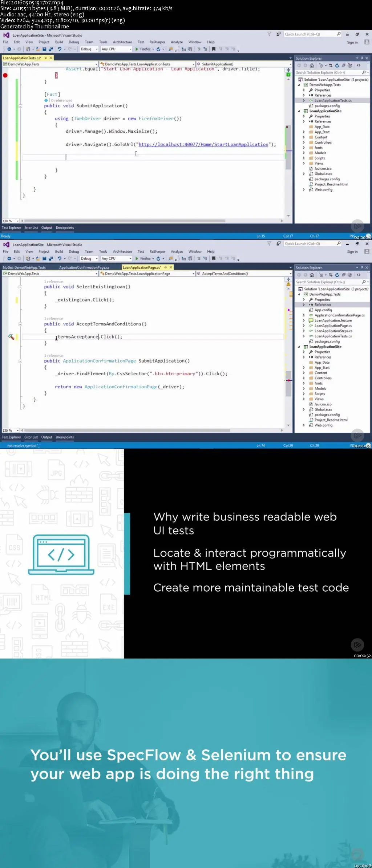Select Global.asax in top Solution Explorer
The image size is (372, 868).
[x=323, y=174]
